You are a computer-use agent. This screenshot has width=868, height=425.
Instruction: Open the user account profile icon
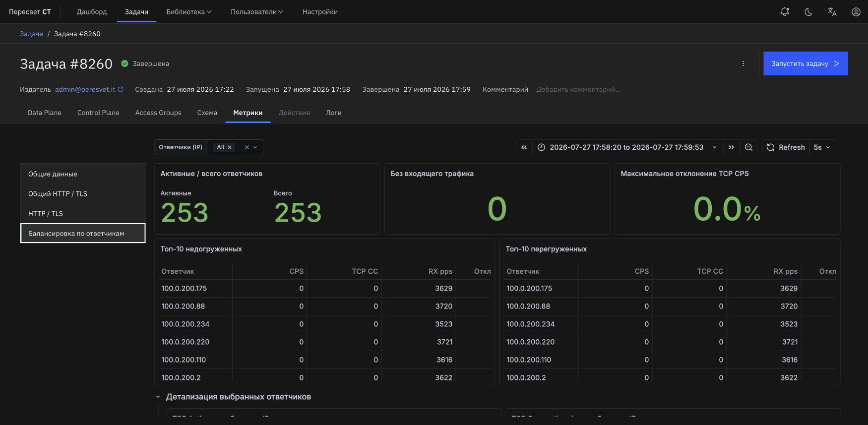click(856, 12)
